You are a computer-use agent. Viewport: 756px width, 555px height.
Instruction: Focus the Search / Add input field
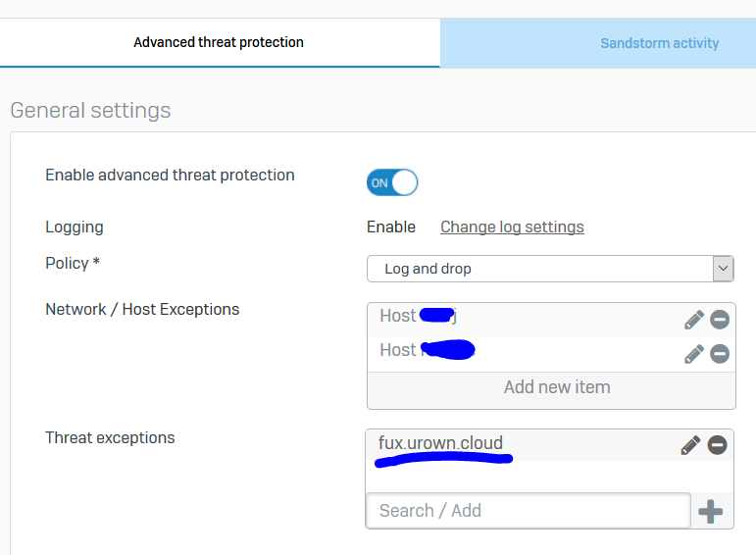click(x=528, y=511)
